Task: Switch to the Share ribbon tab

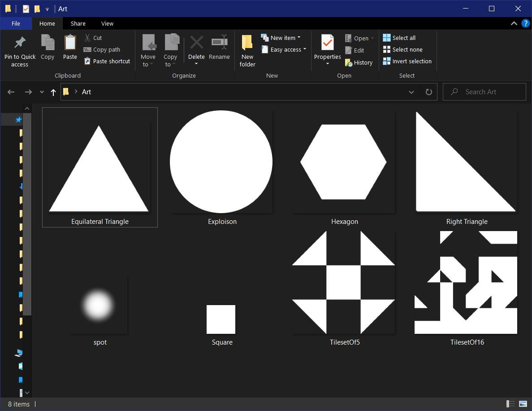Action: click(78, 24)
